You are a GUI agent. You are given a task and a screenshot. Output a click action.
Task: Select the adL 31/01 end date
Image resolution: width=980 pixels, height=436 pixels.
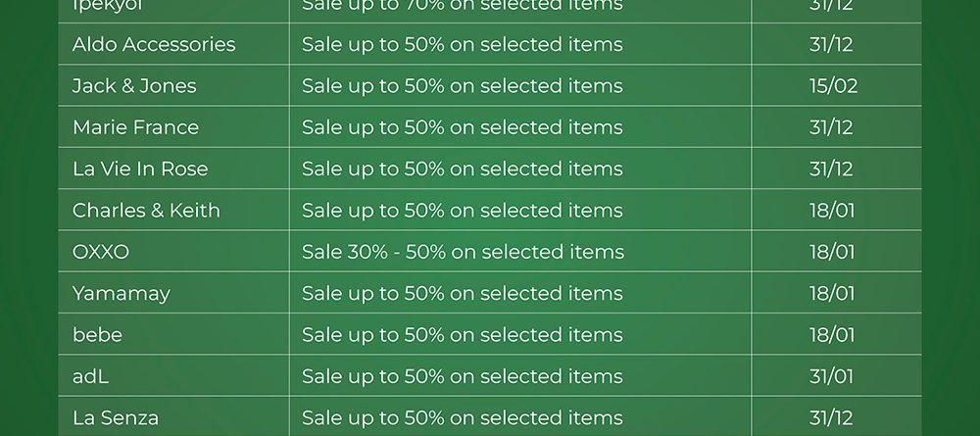832,376
